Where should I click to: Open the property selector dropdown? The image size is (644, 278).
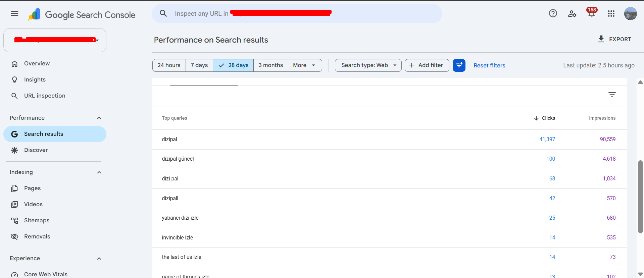[x=55, y=40]
